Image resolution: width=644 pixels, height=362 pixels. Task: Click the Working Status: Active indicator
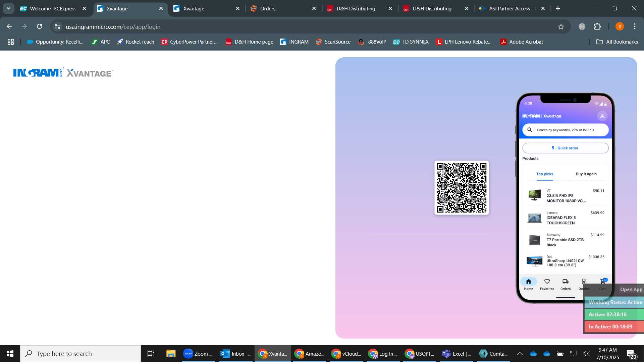(x=615, y=302)
